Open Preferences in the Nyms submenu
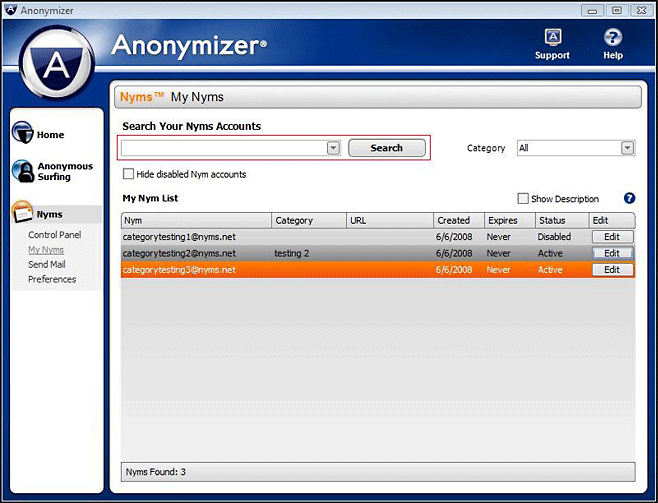 coord(52,279)
